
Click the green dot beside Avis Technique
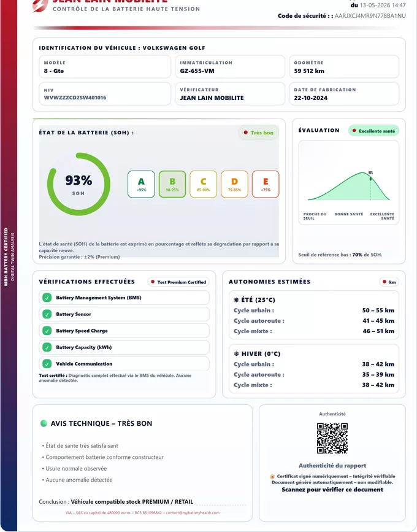tap(44, 423)
